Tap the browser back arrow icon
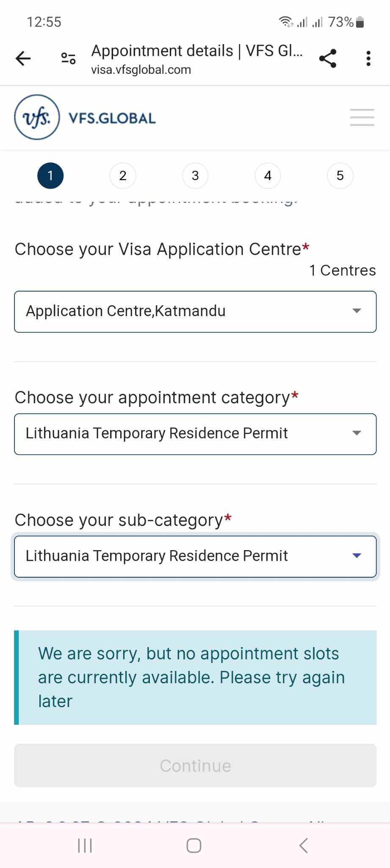Screen dimensions: 390x868 tap(23, 58)
